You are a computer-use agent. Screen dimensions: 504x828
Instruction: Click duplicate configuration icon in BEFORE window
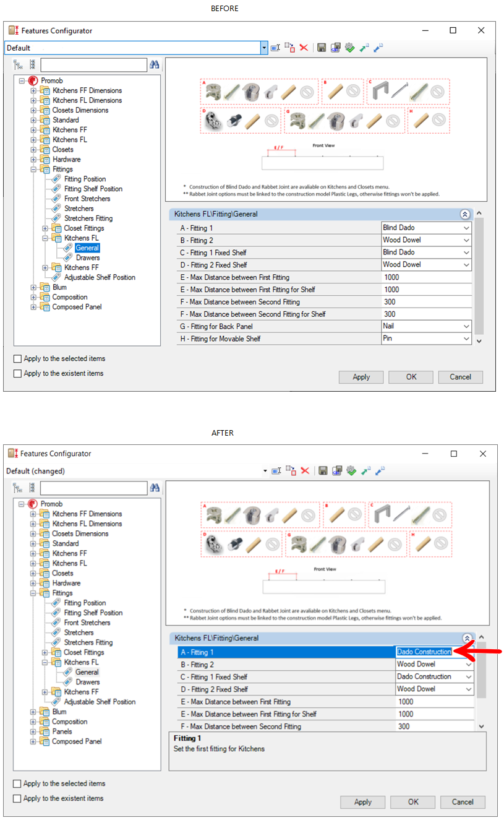click(x=289, y=48)
